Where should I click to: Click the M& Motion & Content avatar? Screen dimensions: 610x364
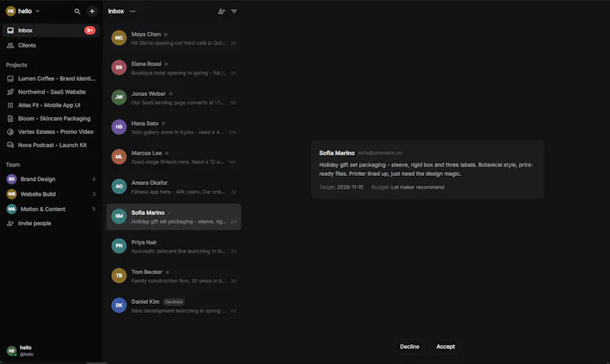click(x=11, y=209)
